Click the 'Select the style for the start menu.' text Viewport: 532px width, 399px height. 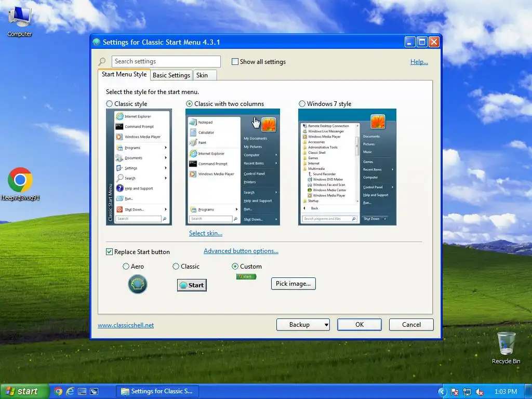click(152, 92)
